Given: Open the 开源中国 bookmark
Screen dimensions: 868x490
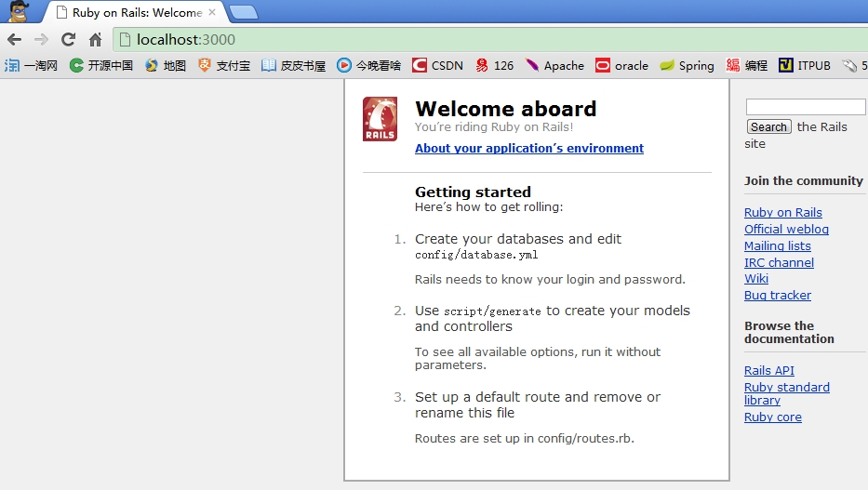Looking at the screenshot, I should click(101, 66).
